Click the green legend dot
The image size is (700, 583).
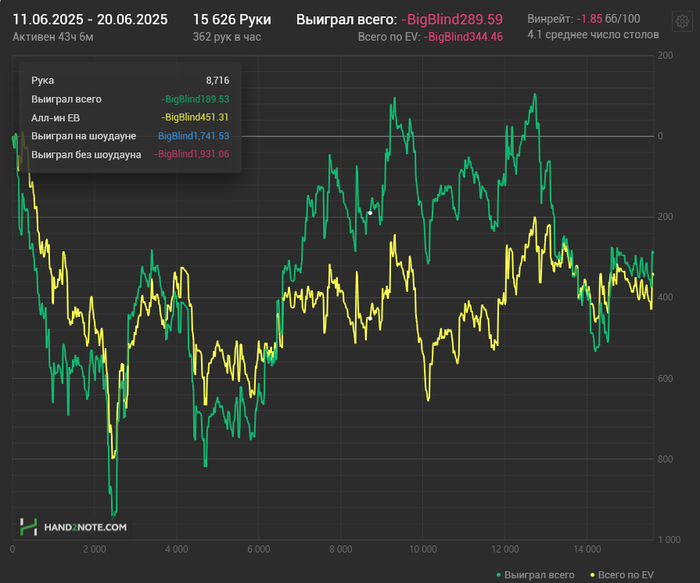(x=499, y=575)
